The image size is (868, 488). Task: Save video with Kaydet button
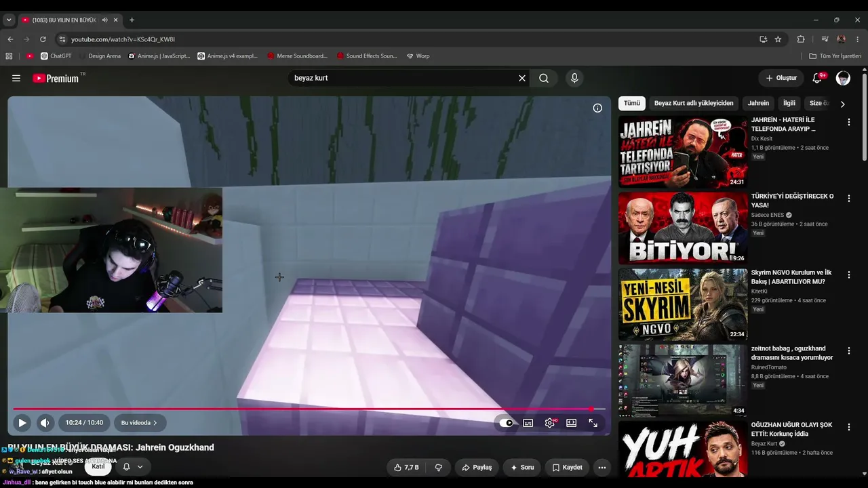(x=568, y=468)
